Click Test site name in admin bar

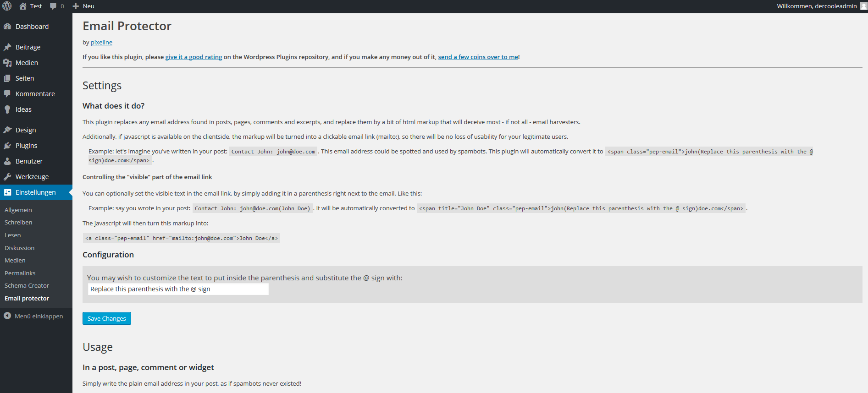pyautogui.click(x=36, y=6)
